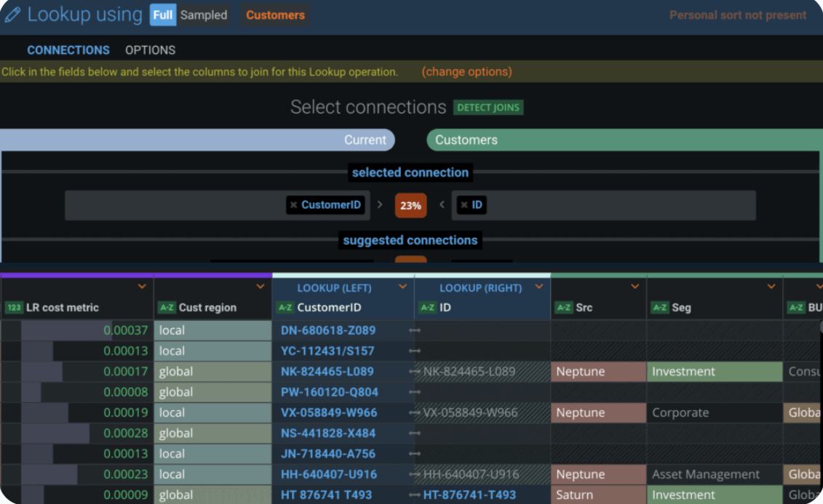Viewport: 823px width, 504px height.
Task: Switch lookup mode to Full
Action: click(x=163, y=15)
